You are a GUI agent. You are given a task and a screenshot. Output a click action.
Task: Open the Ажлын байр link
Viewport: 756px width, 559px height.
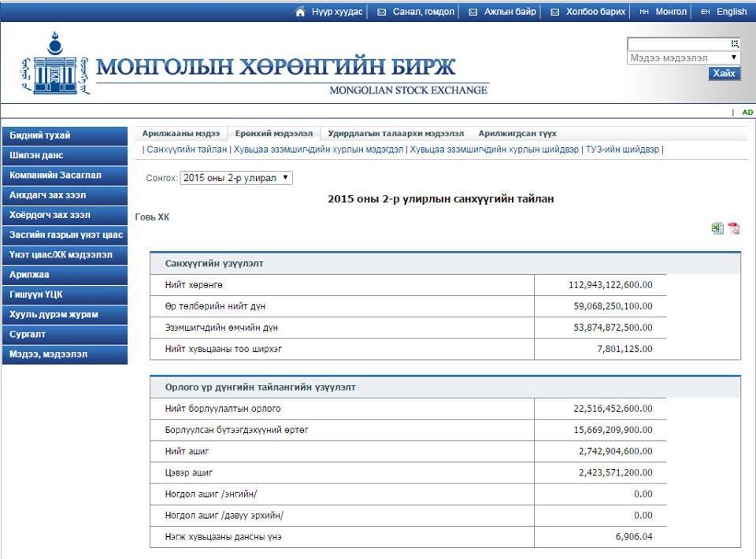[x=510, y=12]
